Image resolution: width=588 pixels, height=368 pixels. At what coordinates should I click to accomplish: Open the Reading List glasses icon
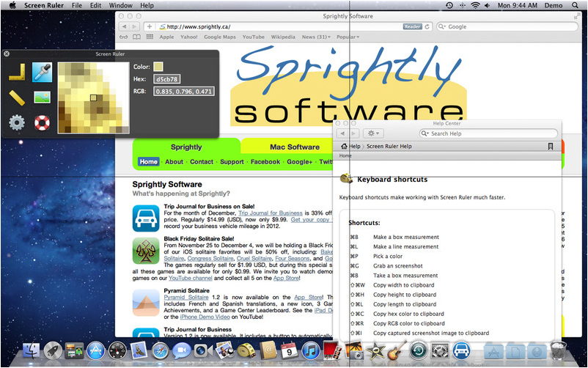(x=123, y=37)
